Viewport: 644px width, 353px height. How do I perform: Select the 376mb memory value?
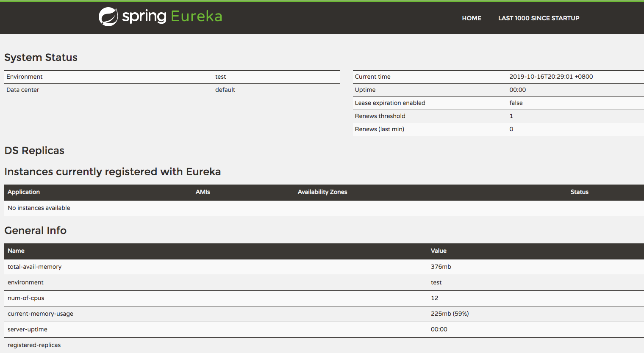pos(441,267)
